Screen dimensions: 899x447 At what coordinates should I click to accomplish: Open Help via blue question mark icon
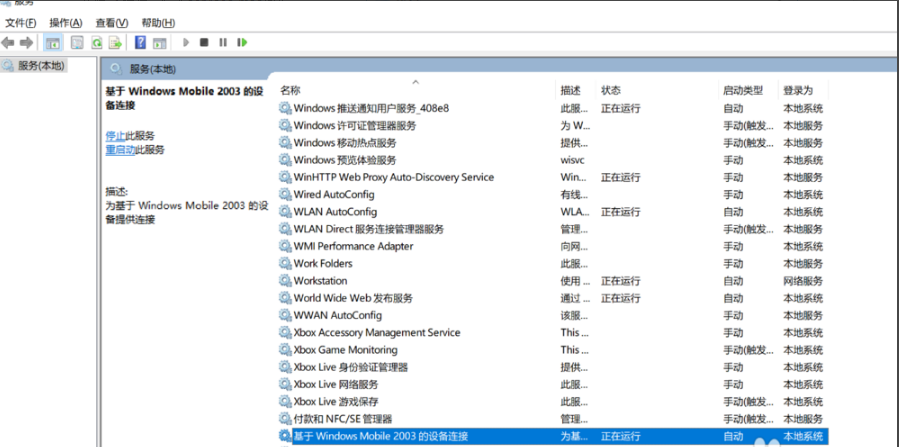(x=141, y=43)
